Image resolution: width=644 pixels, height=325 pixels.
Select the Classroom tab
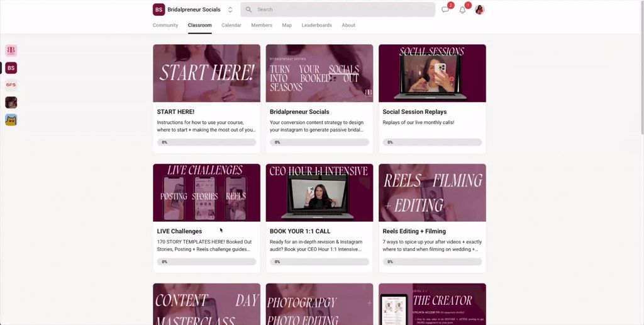[199, 25]
